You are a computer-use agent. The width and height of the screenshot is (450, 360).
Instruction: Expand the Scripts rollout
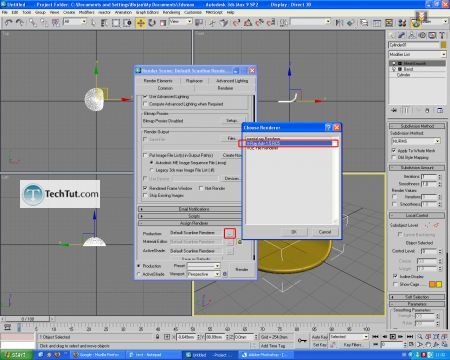pyautogui.click(x=189, y=216)
